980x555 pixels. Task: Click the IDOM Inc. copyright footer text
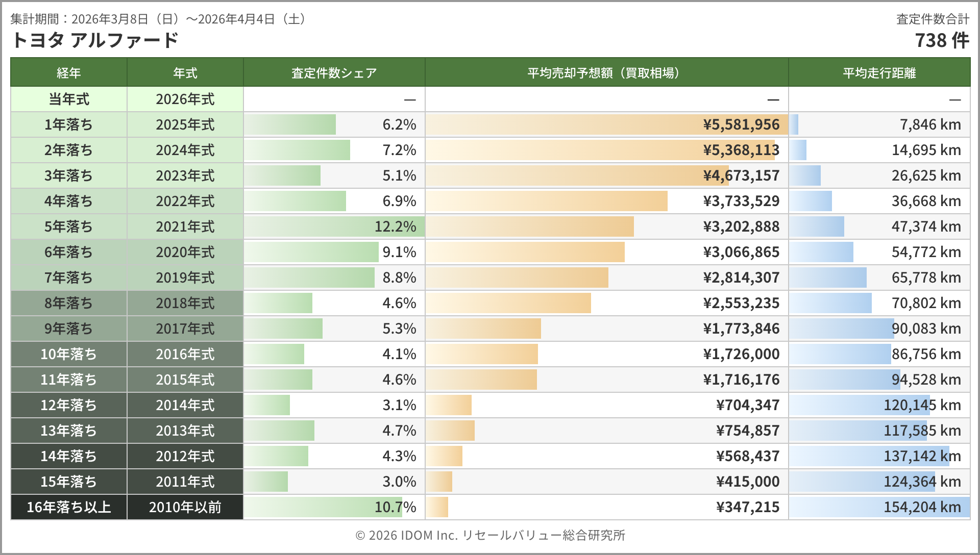pos(490,535)
